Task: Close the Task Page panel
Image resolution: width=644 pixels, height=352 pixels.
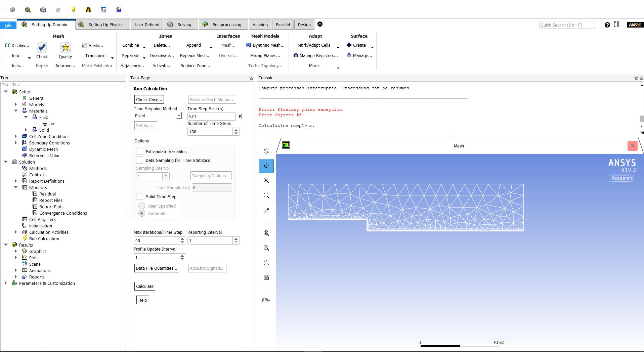Action: (251, 78)
